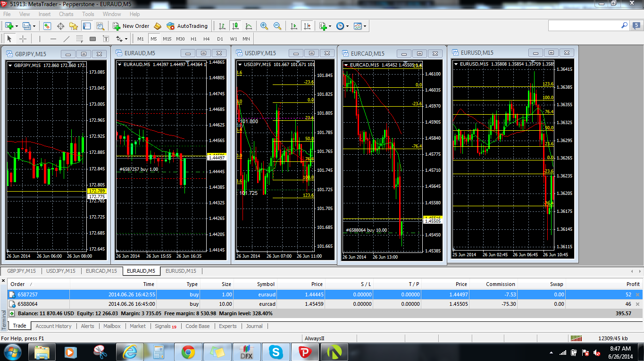This screenshot has height=361, width=644.
Task: Click the periodicity clock icon
Action: pyautogui.click(x=340, y=26)
